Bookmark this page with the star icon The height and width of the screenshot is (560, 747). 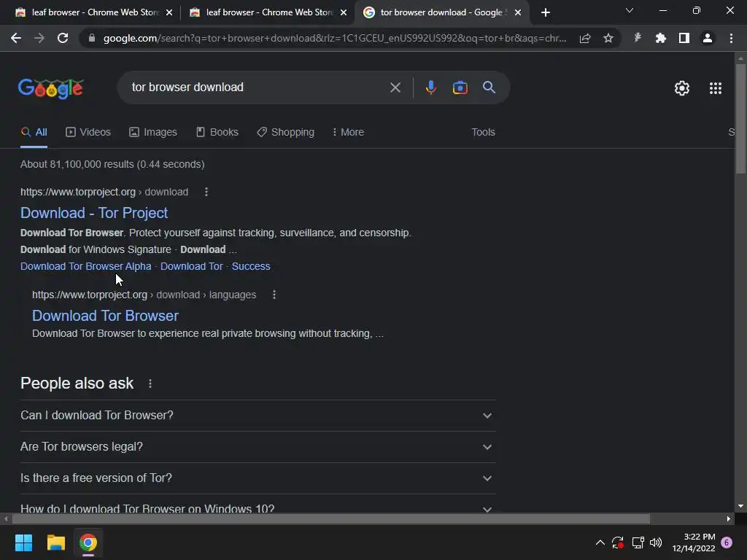point(608,38)
